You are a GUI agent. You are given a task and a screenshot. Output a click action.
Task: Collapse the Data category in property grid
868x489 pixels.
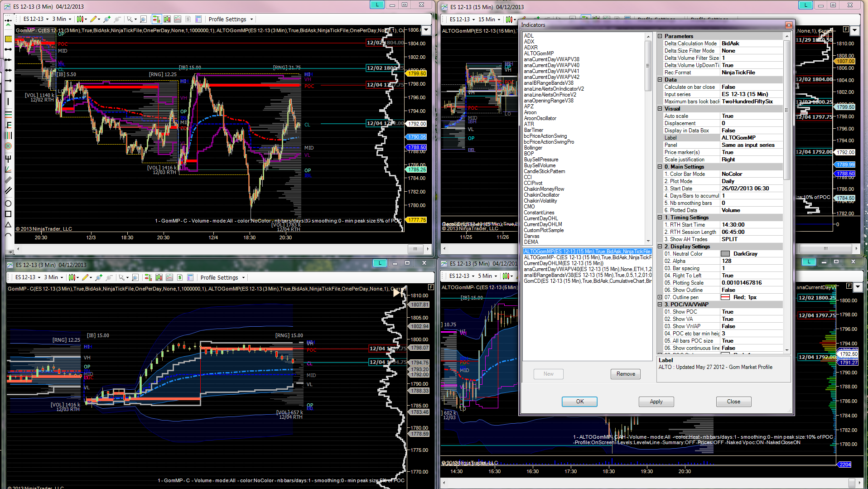coord(660,80)
